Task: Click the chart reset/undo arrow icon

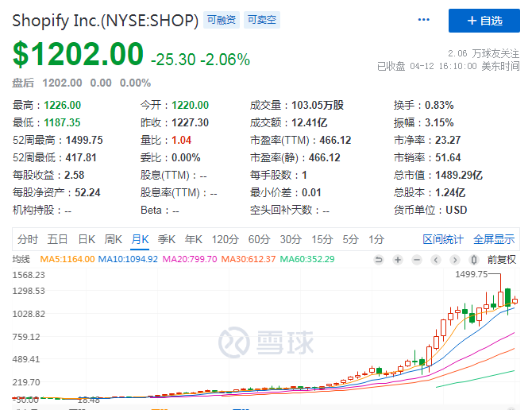Action: coord(378,259)
